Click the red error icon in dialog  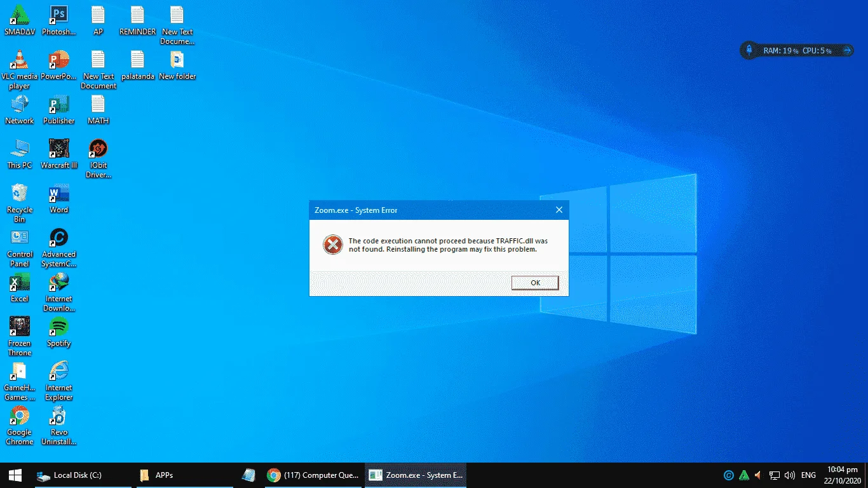pyautogui.click(x=332, y=245)
